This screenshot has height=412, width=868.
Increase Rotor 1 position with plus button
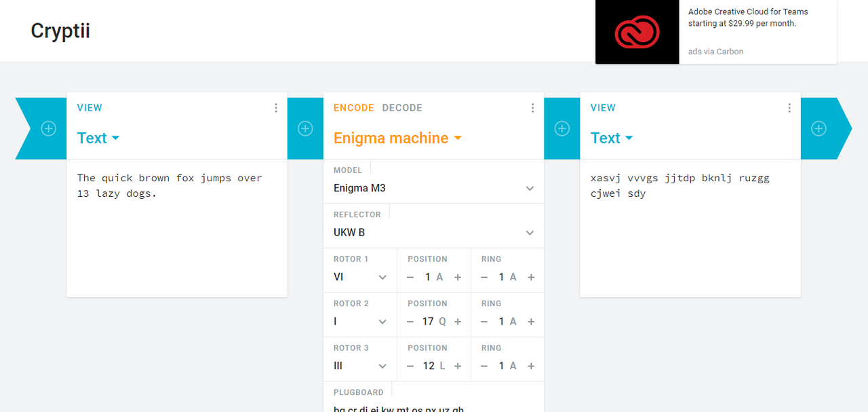point(458,277)
